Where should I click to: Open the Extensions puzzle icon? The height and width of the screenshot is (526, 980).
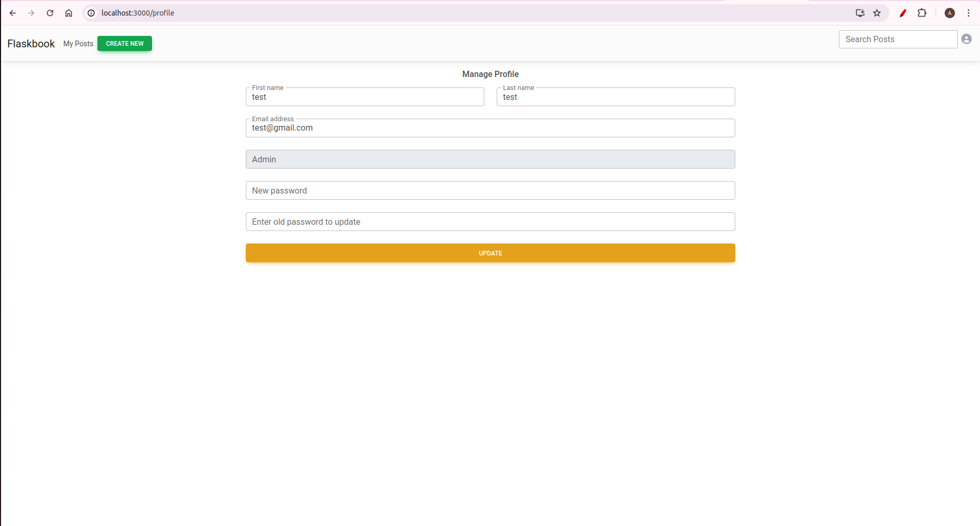click(922, 13)
